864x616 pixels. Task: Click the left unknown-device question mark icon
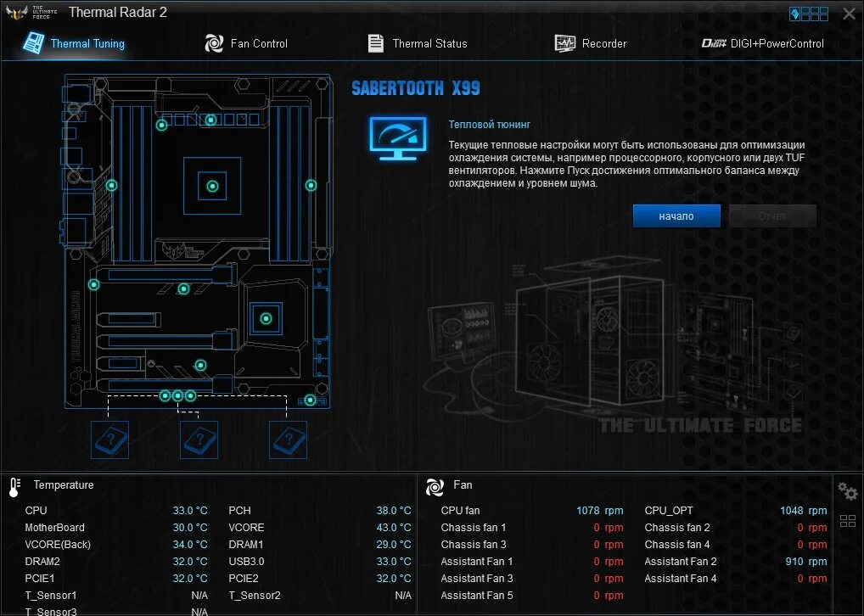click(109, 440)
